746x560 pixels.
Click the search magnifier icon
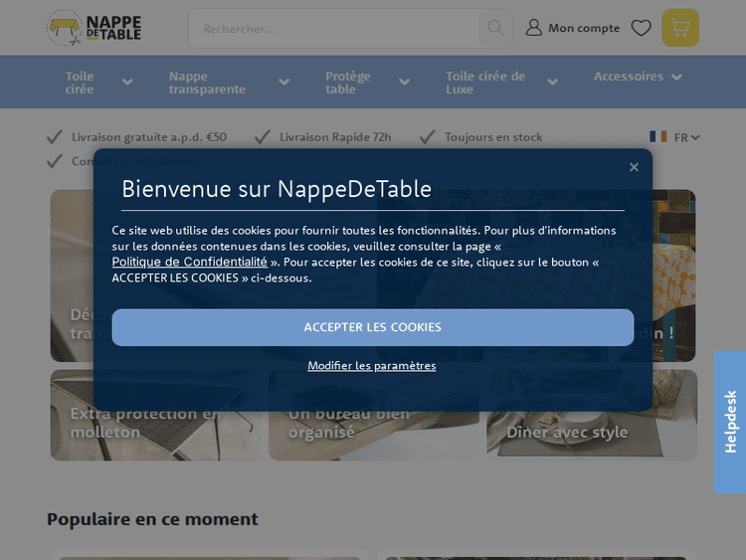[495, 28]
